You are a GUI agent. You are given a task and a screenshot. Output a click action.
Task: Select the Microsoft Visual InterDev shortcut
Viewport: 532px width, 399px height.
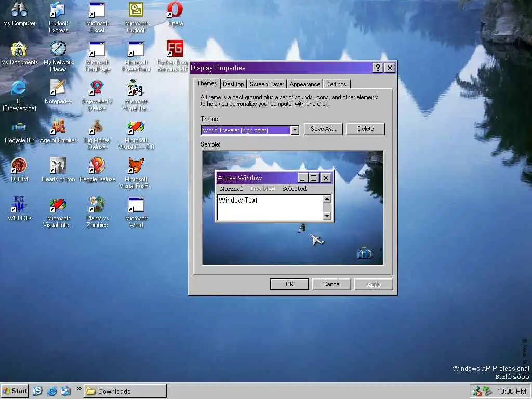(58, 212)
